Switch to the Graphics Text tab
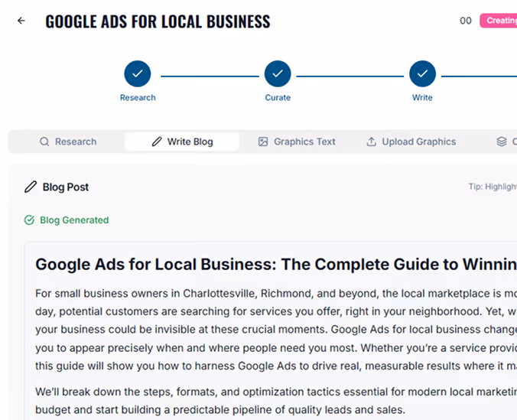The width and height of the screenshot is (517, 420). [297, 142]
